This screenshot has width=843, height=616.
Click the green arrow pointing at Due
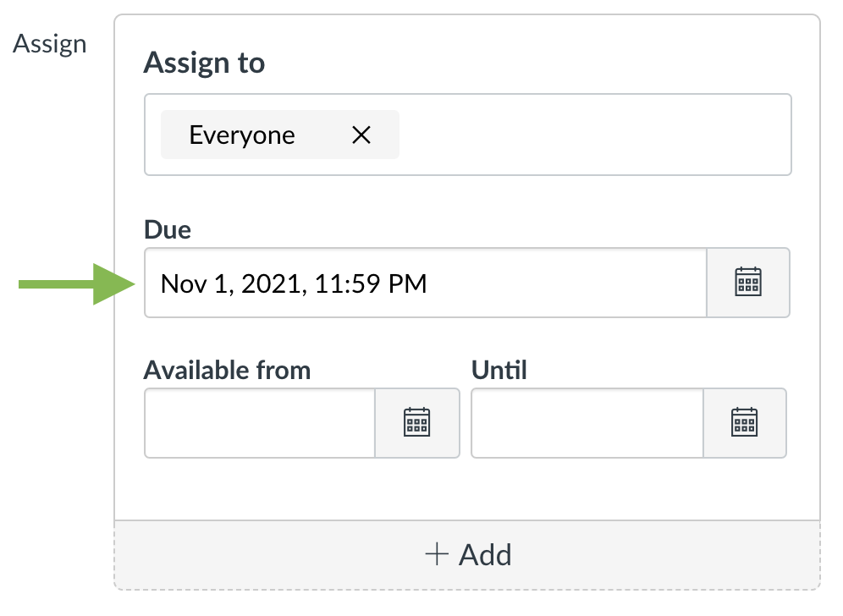coord(77,283)
